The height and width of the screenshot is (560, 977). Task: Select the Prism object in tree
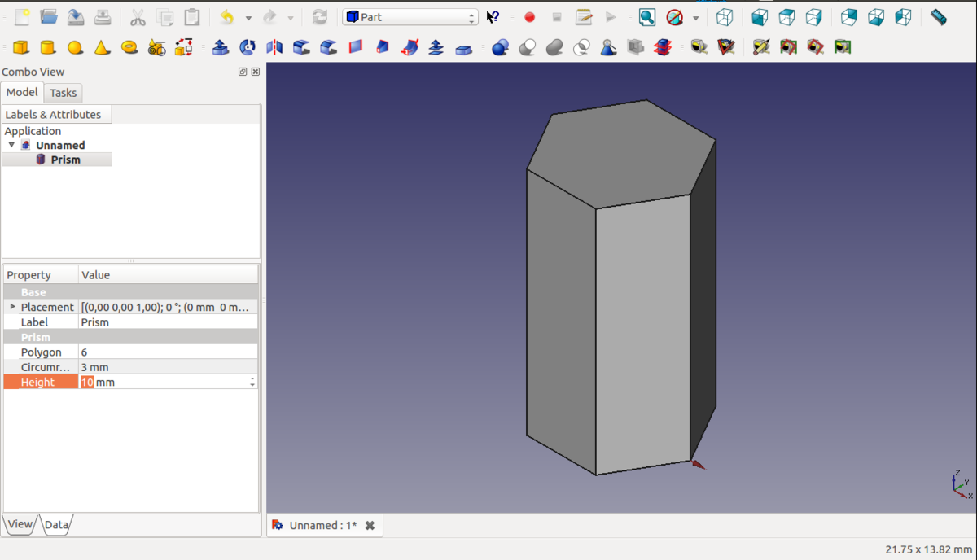pyautogui.click(x=65, y=160)
